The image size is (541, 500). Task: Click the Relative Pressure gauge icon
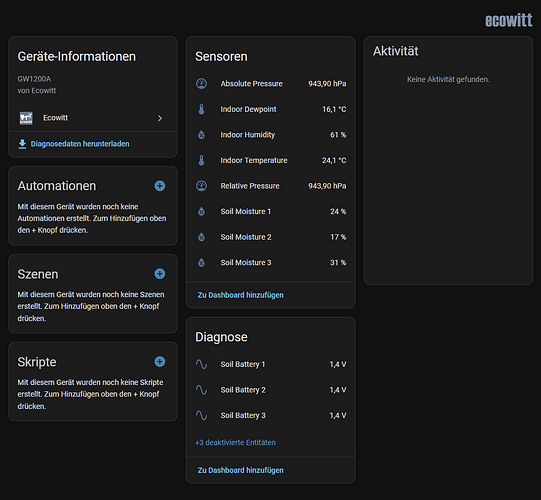(x=201, y=186)
